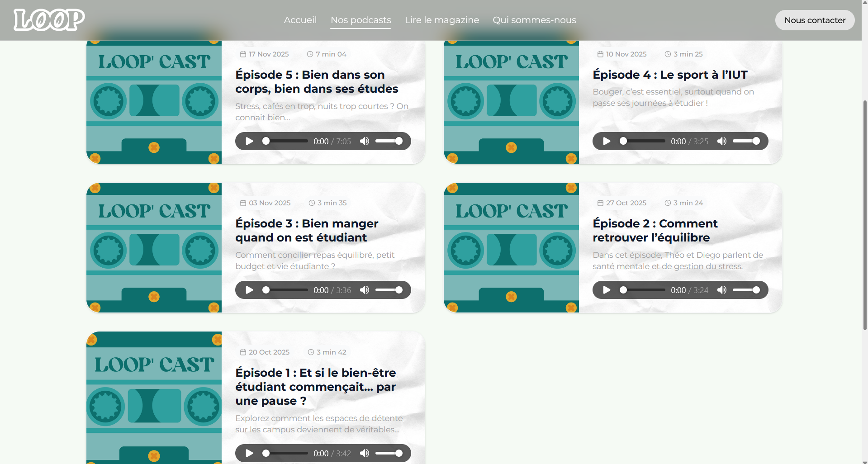Click Épisode 4 LOOP' CAST cover thumbnail
The width and height of the screenshot is (868, 464).
pos(511,102)
